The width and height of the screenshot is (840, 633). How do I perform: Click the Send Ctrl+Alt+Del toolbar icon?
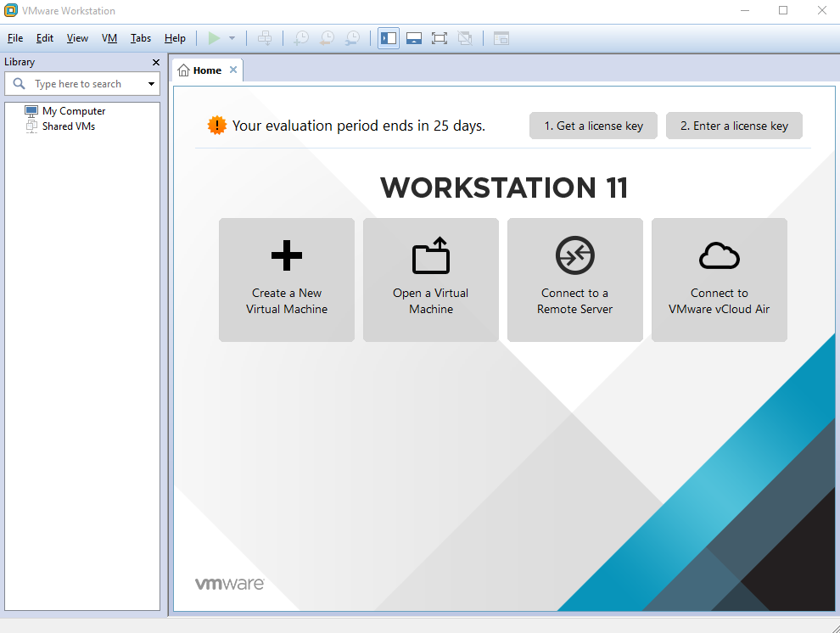[x=265, y=38]
